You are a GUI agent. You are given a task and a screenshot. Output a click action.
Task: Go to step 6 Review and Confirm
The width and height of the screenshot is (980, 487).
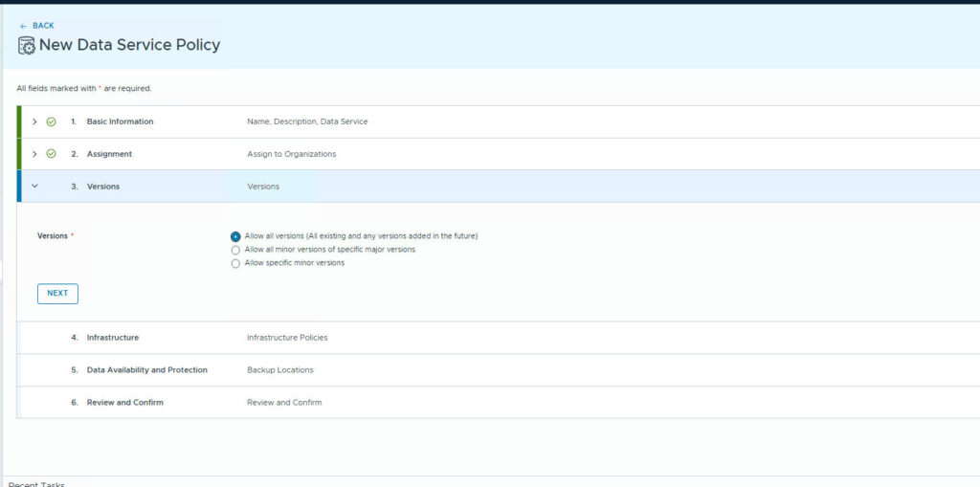(124, 403)
